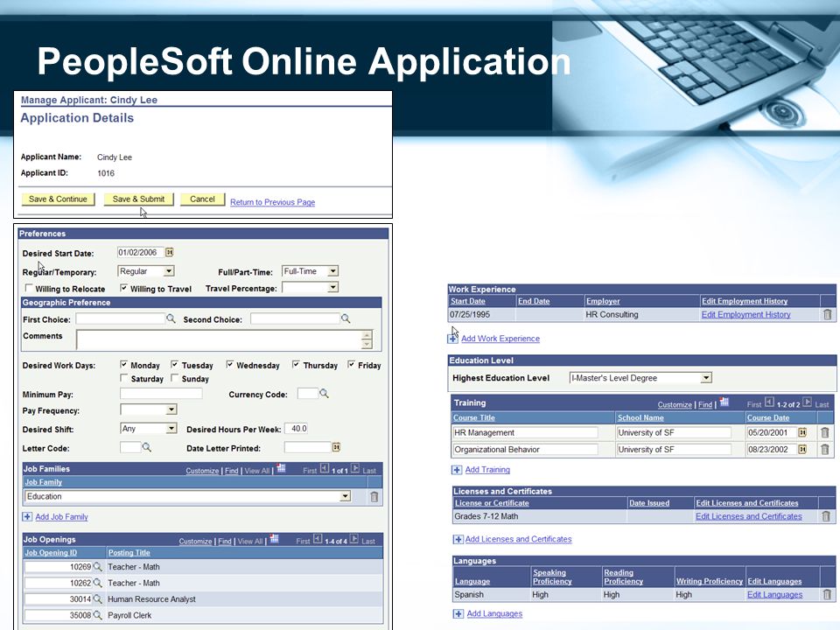Uncheck Thursday in Desired Work Days
840x630 pixels.
[x=296, y=365]
